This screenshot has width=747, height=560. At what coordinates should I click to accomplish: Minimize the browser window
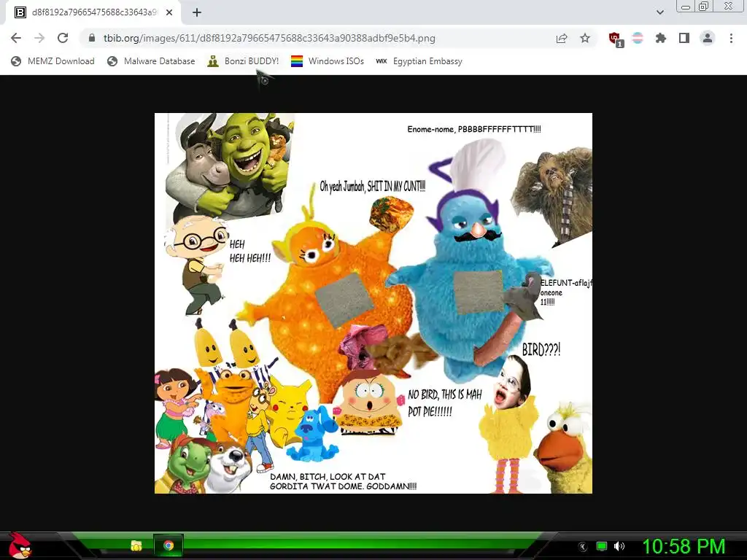686,7
